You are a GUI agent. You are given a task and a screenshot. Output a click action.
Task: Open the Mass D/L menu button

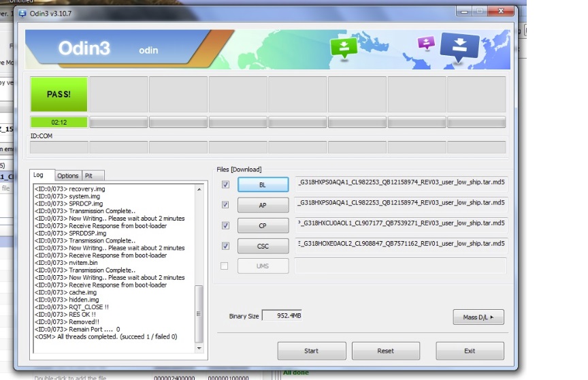pyautogui.click(x=478, y=317)
